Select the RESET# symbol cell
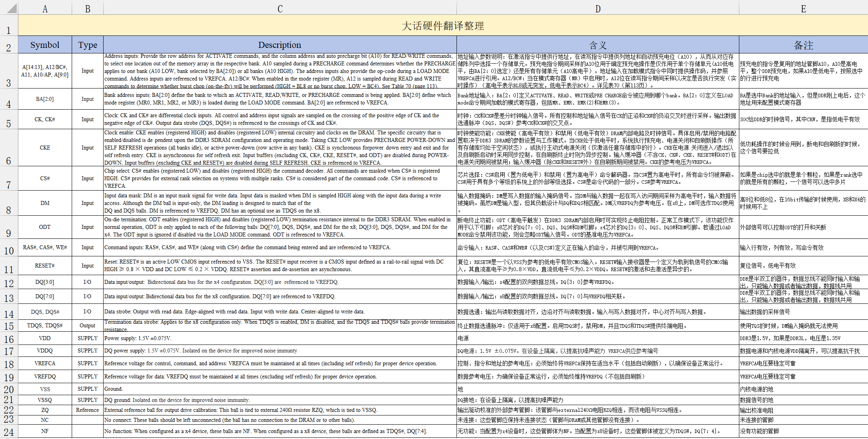Screen dimensions: 868x439 tap(45, 266)
